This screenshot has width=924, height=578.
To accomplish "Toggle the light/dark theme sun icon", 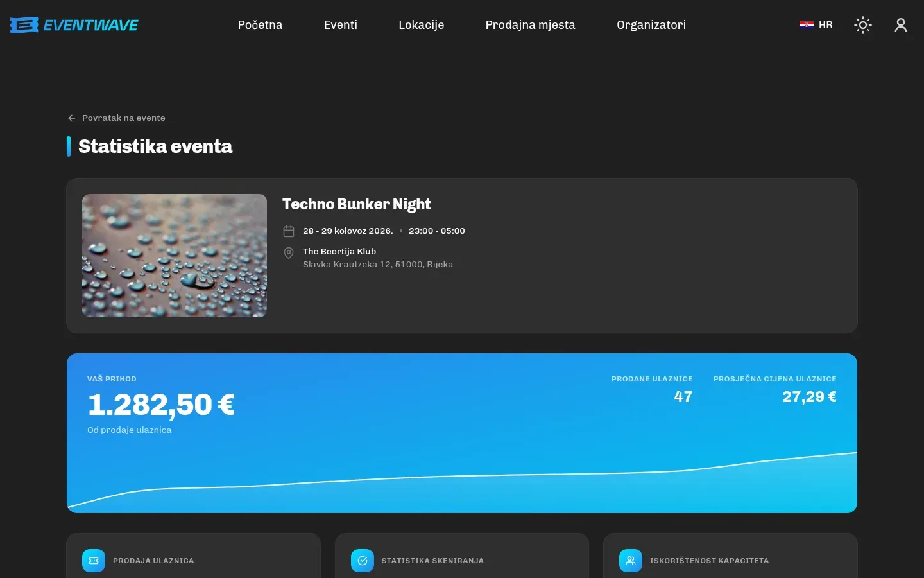I will 863,25.
